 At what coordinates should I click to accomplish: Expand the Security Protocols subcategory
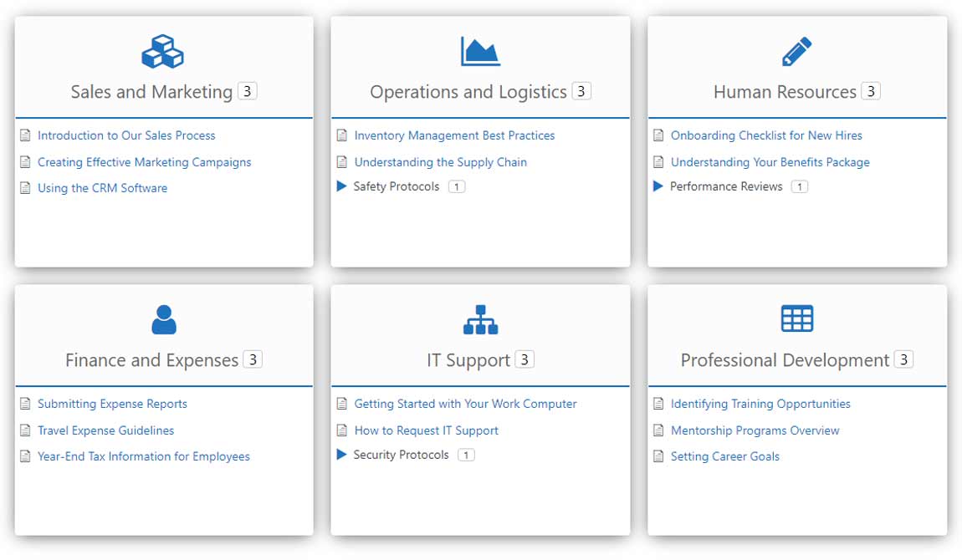342,455
